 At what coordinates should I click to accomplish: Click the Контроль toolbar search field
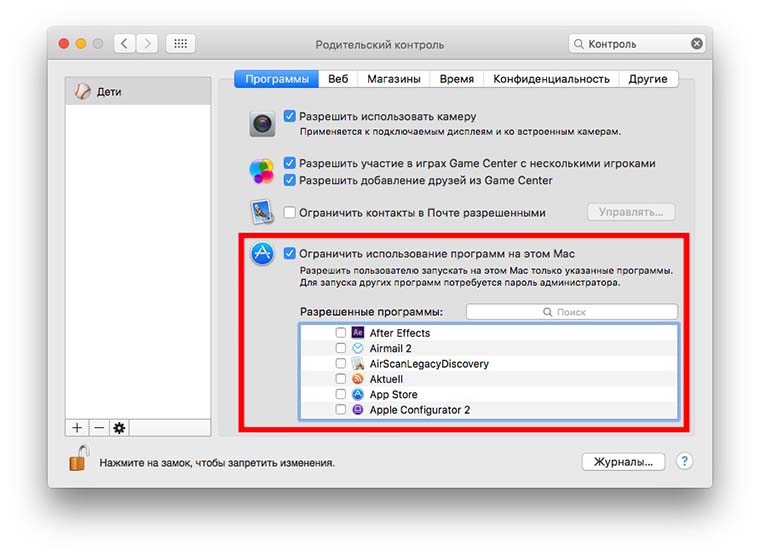pos(636,44)
